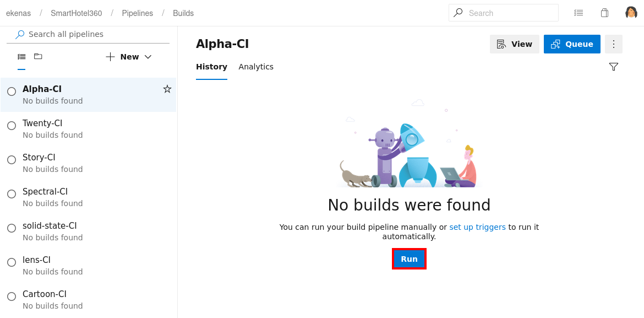The width and height of the screenshot is (644, 318).
Task: Click the blue Run button
Action: coord(409,259)
